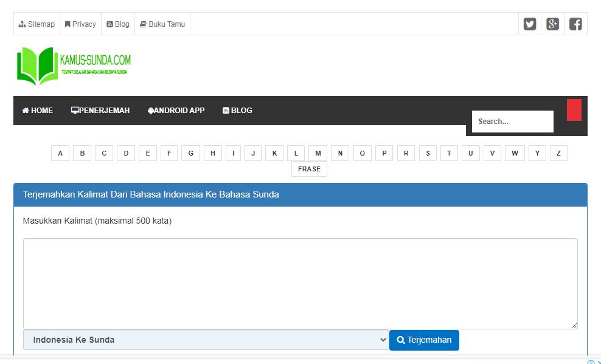601x364 pixels.
Task: Open the Twitter social icon
Action: [x=529, y=24]
